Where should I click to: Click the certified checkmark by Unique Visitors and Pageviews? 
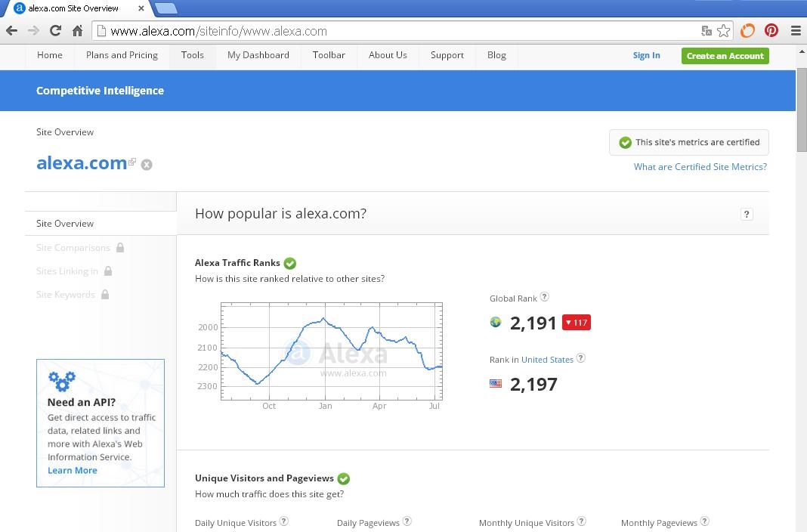344,478
